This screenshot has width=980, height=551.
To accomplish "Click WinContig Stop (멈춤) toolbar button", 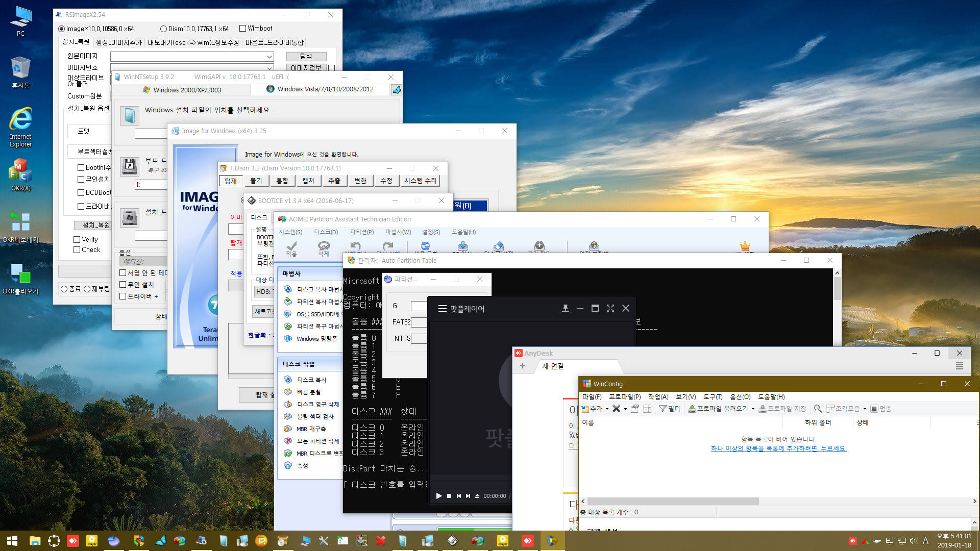I will (x=881, y=409).
